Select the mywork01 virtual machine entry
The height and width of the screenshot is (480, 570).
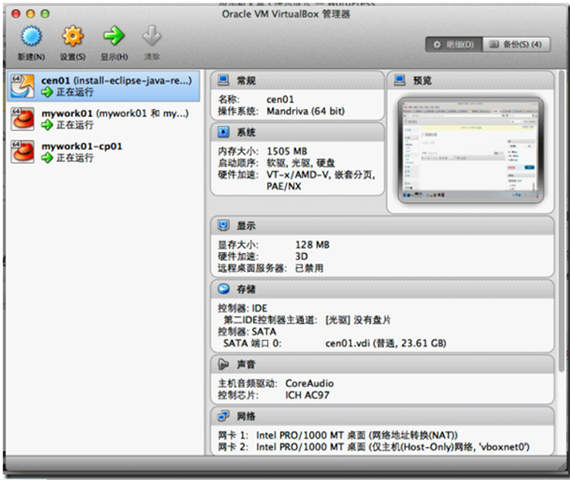(x=104, y=119)
